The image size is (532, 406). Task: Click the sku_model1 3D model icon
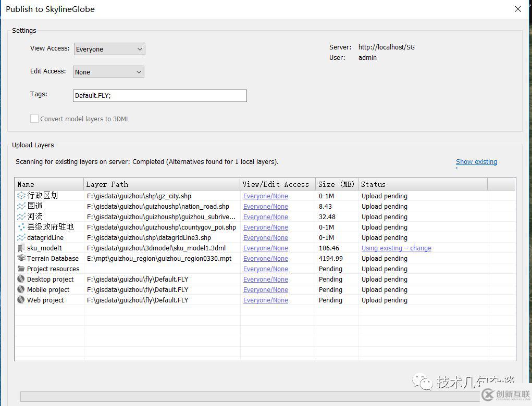pos(21,248)
